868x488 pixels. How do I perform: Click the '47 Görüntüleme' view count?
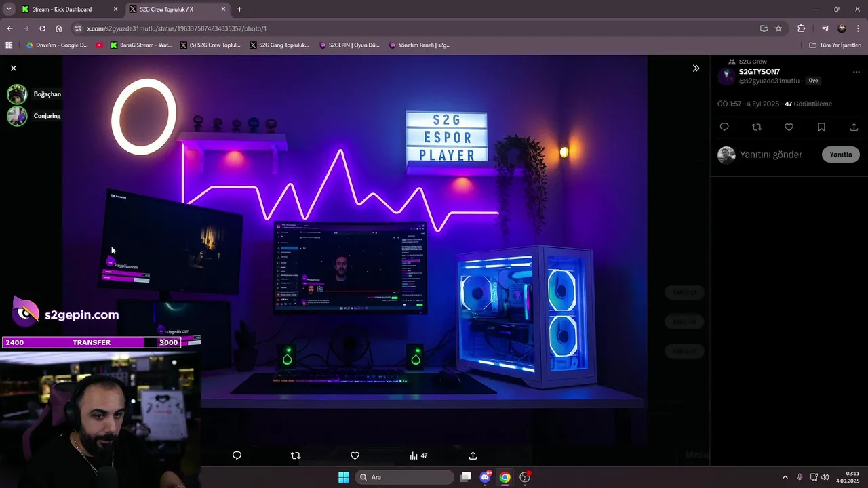point(808,104)
